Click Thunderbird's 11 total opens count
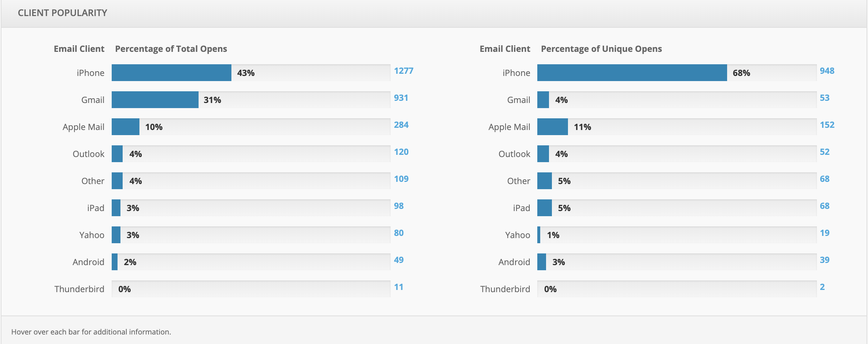The width and height of the screenshot is (868, 344). point(398,287)
